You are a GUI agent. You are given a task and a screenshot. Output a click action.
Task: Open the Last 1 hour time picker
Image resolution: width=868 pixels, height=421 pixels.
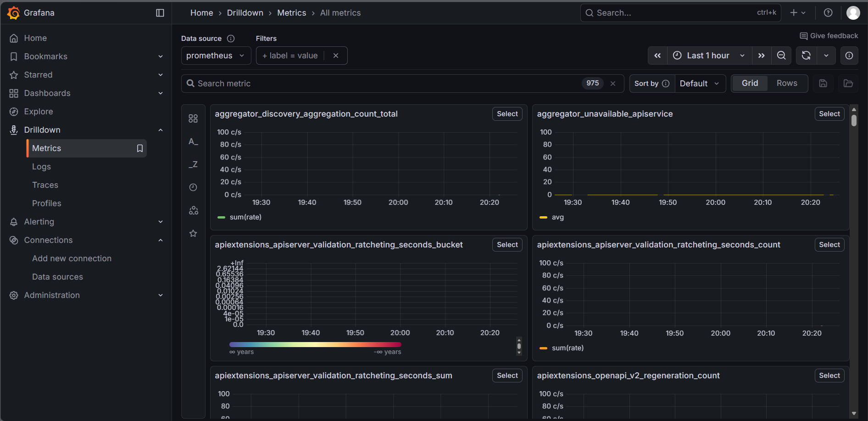709,56
